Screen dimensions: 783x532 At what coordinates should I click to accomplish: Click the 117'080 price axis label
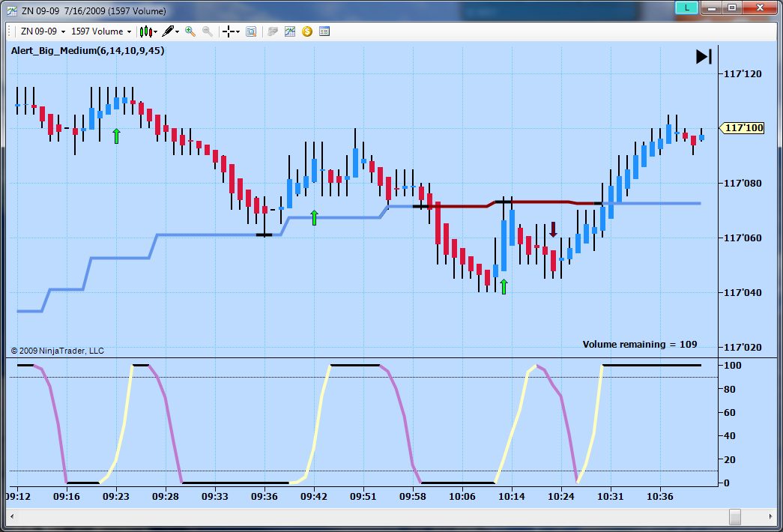tap(743, 184)
